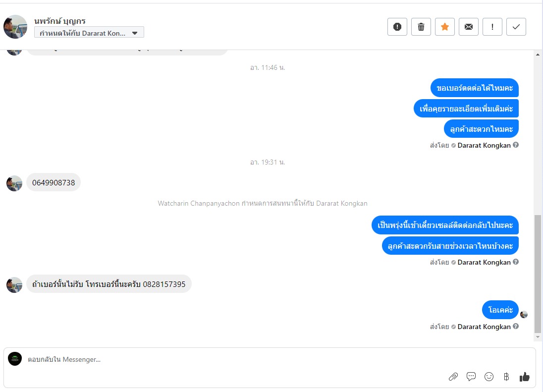543x392 pixels.
Task: Open the assign to Dararat Kon... dropdown
Action: 89,33
